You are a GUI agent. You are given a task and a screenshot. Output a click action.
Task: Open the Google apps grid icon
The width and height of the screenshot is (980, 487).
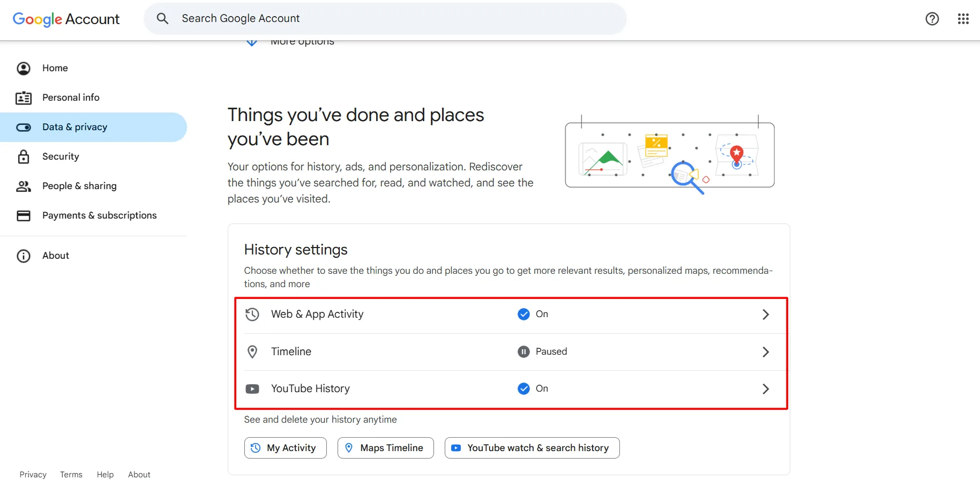click(963, 19)
